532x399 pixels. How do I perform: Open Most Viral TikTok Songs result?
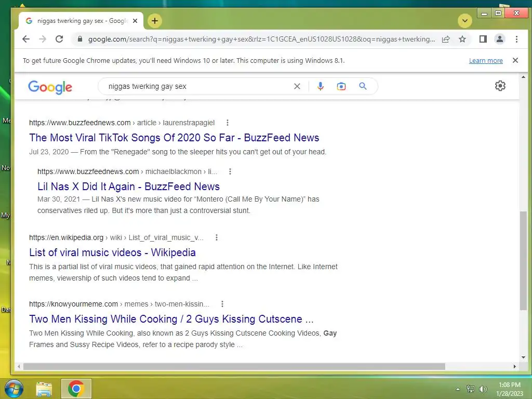[174, 138]
